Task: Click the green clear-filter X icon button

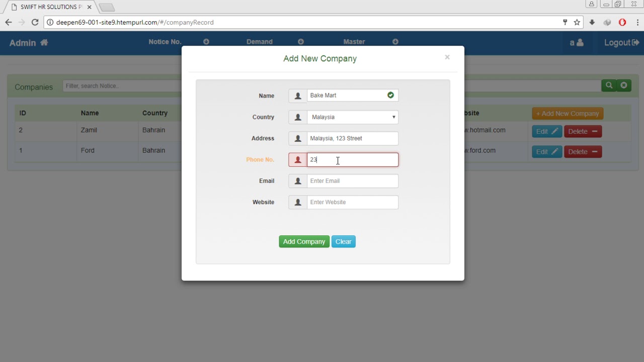Action: (x=624, y=85)
